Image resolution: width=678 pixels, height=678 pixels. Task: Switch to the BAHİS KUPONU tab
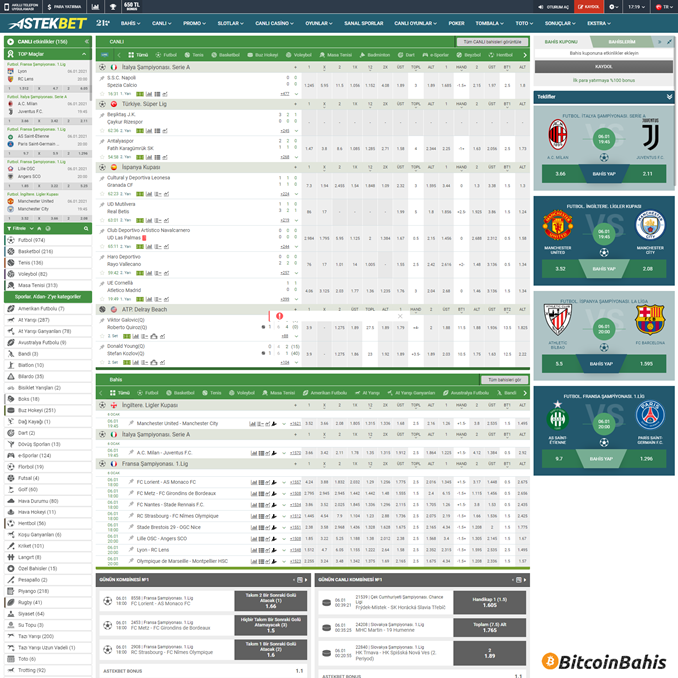(561, 42)
